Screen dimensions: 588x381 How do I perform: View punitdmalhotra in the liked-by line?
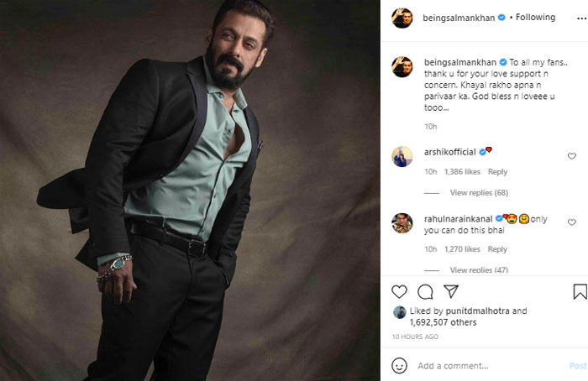pyautogui.click(x=477, y=311)
